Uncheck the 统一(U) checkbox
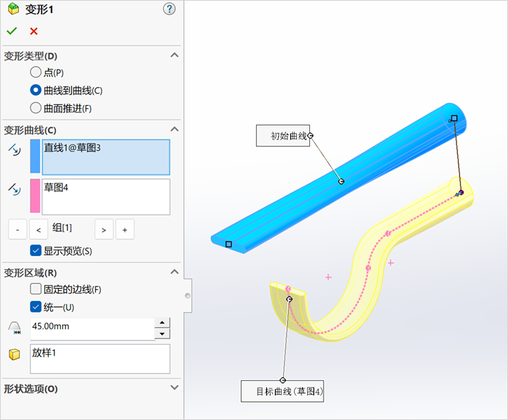 [36, 307]
